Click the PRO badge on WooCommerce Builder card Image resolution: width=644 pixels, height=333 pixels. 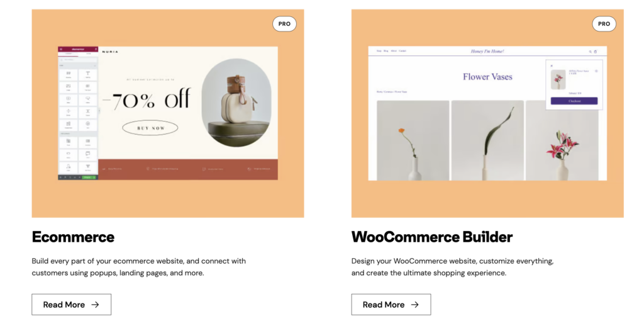(604, 24)
